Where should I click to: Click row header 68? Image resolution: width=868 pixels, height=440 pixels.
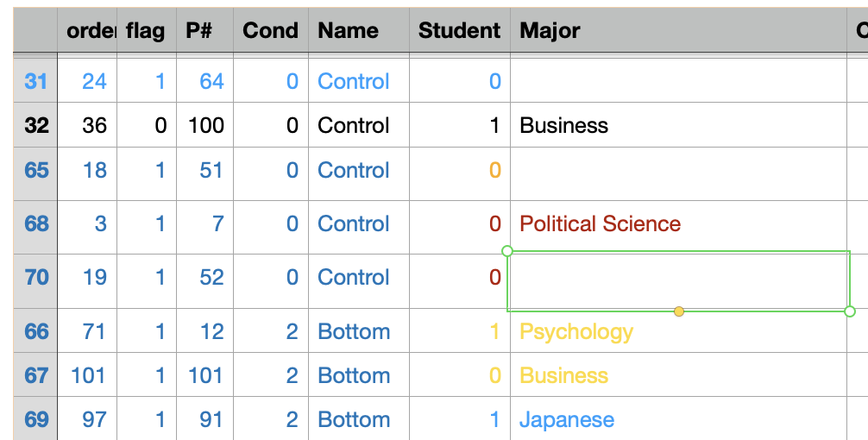(x=35, y=223)
